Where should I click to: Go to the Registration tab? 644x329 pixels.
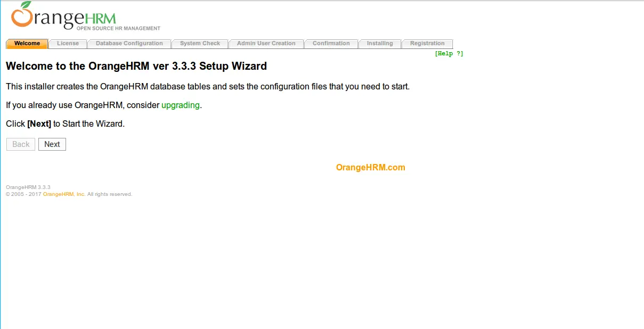[427, 44]
